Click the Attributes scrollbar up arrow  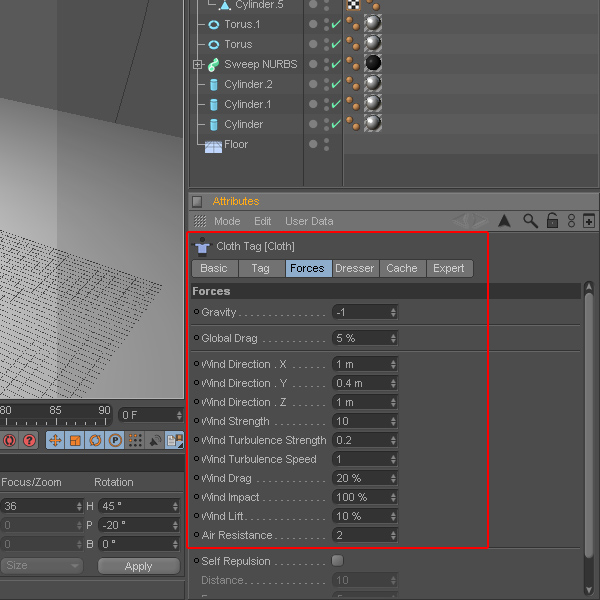[589, 287]
